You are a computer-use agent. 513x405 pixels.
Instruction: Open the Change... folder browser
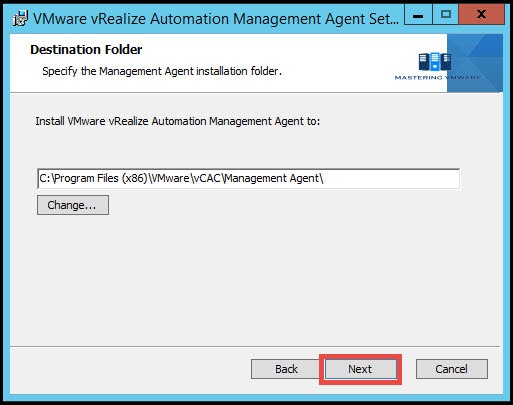pos(73,205)
